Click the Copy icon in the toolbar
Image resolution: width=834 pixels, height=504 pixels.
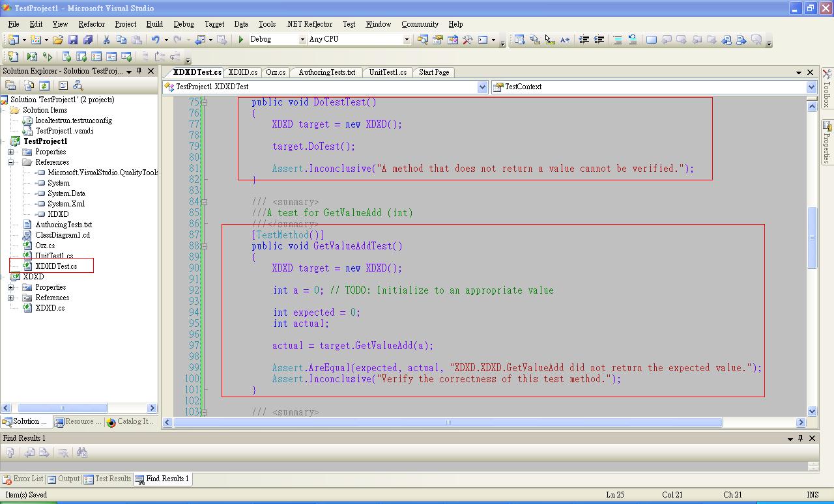121,40
